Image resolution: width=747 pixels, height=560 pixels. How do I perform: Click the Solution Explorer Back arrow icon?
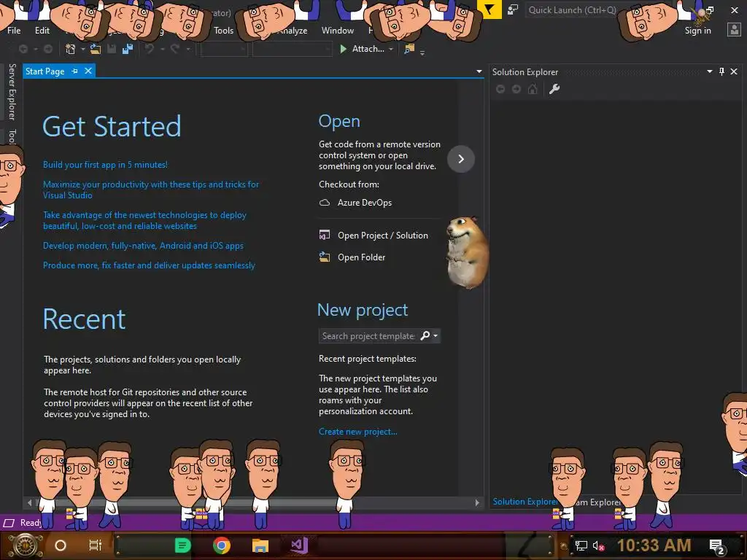500,89
